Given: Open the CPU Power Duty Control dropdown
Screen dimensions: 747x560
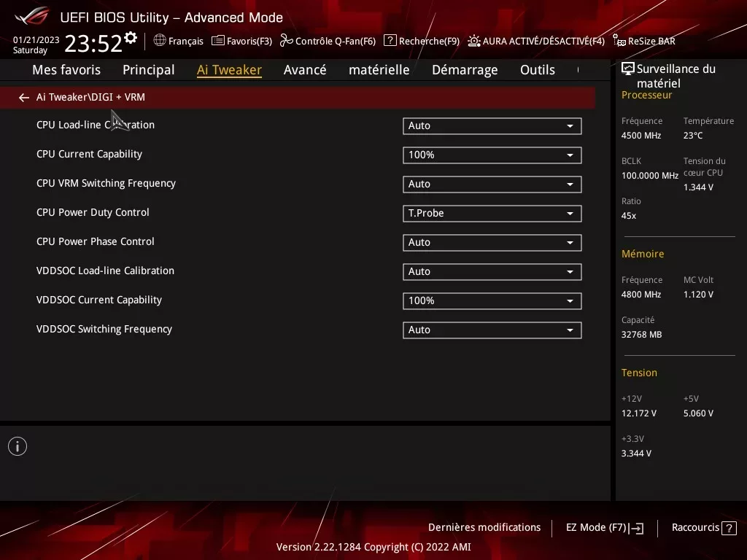Looking at the screenshot, I should coord(492,213).
